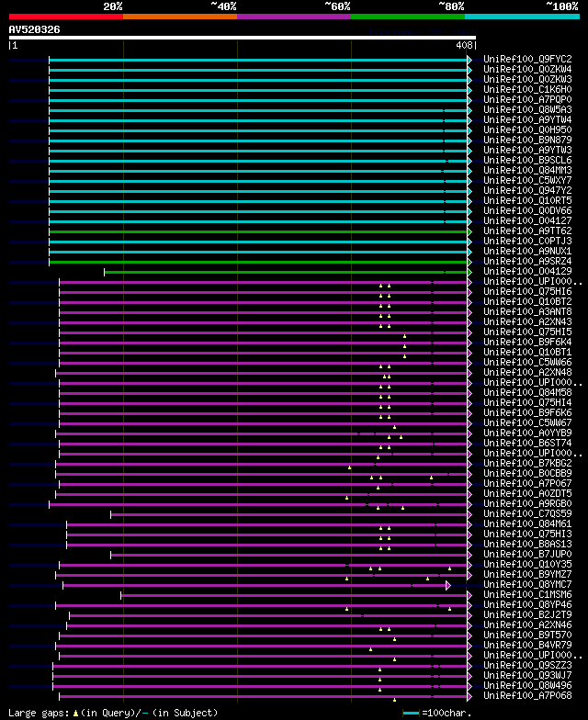
Task: Select the UniRef100_B9F6K6 hit name
Action: (x=527, y=413)
